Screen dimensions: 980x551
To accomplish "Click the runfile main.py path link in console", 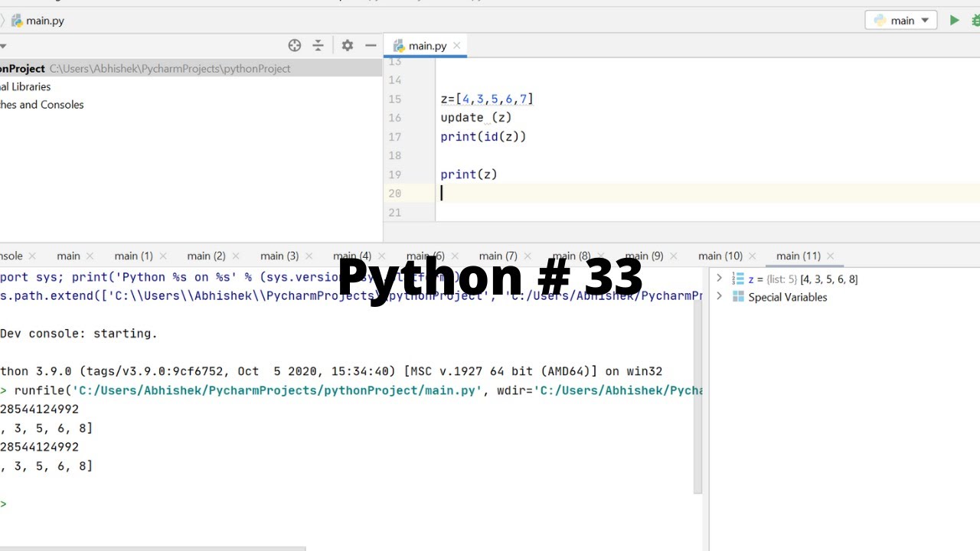I will 276,390.
